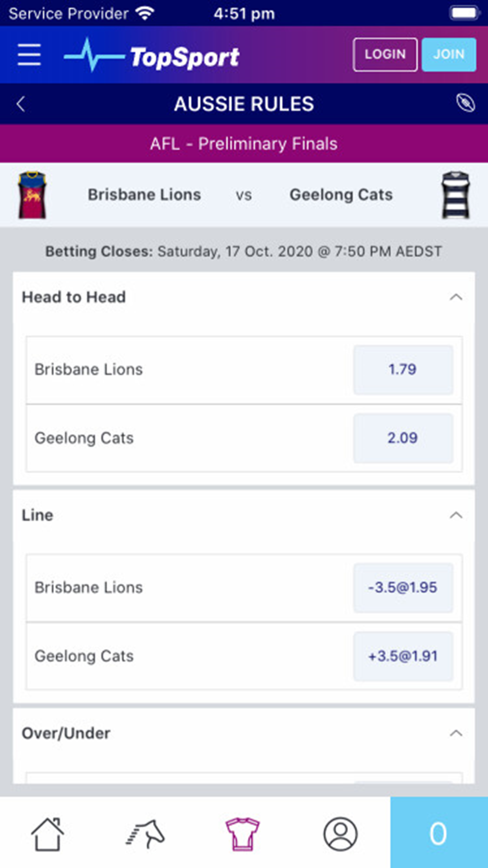The image size is (488, 868).
Task: Open the Home tab icon
Action: click(48, 833)
